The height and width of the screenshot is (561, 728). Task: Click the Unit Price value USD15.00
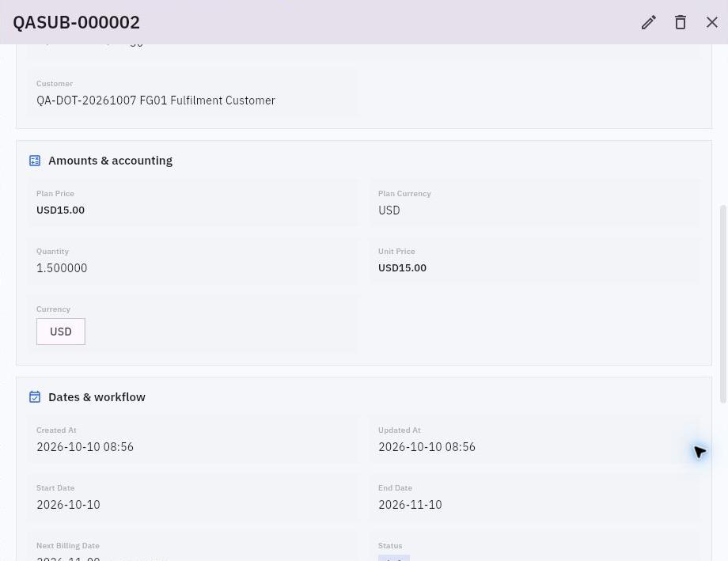(x=402, y=268)
